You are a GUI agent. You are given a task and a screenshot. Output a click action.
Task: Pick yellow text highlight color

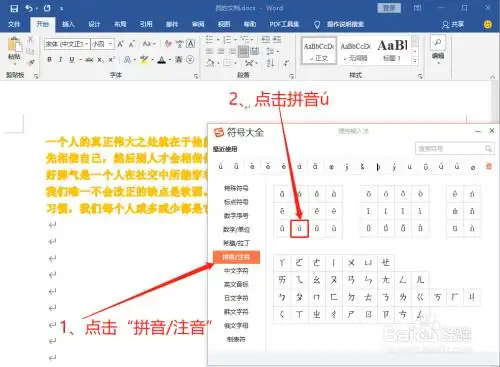coord(144,60)
